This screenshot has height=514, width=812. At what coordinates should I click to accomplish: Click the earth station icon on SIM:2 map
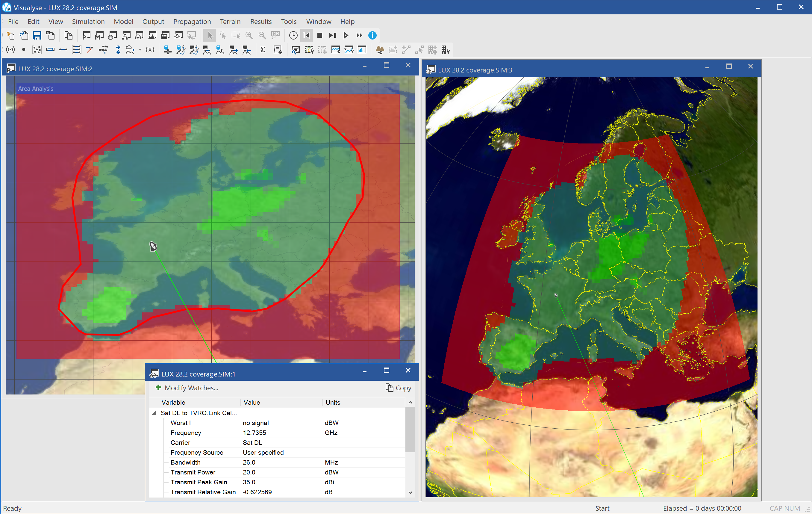click(153, 247)
